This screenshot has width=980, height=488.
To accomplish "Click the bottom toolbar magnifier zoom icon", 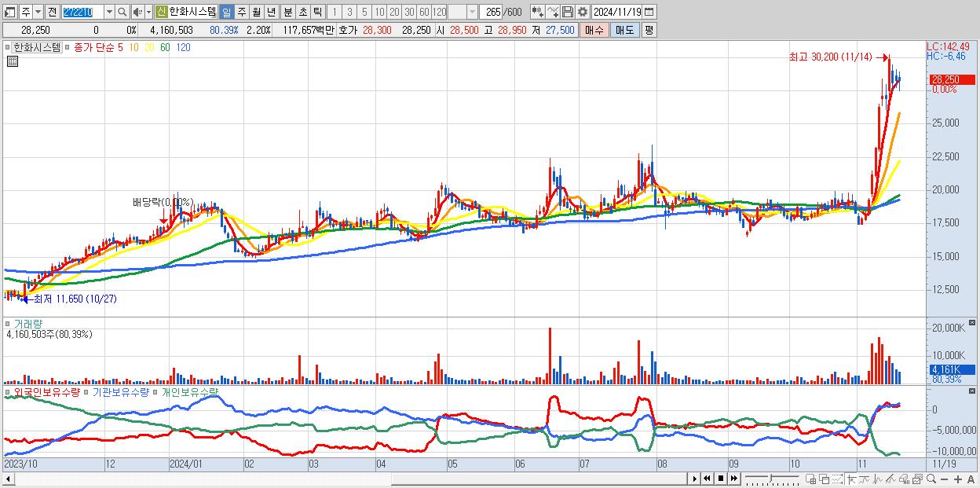I will [x=931, y=479].
